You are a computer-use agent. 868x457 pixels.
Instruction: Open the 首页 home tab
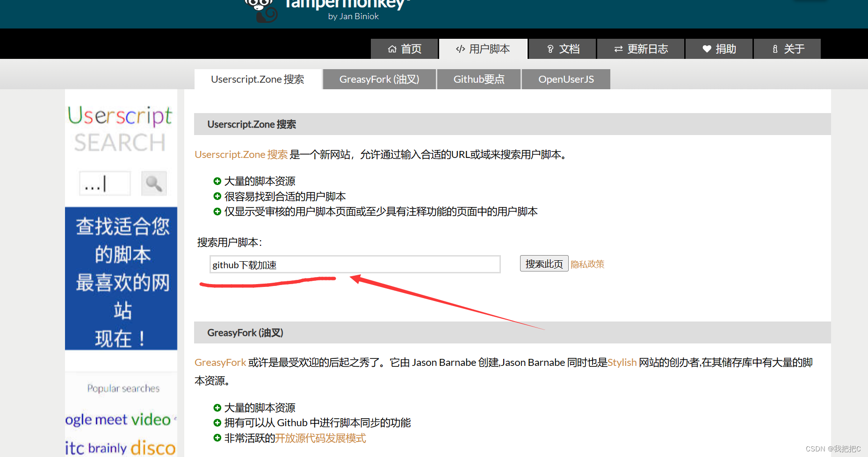click(404, 49)
